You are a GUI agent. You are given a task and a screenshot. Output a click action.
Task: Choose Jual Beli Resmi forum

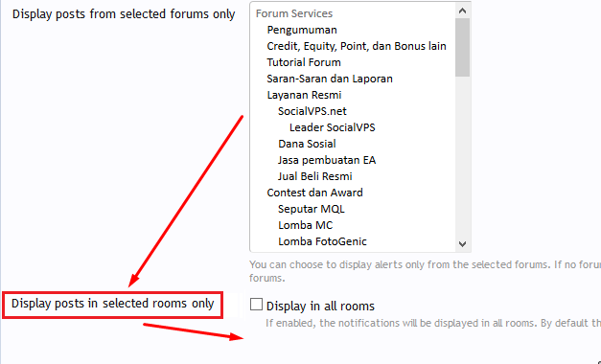tap(315, 176)
